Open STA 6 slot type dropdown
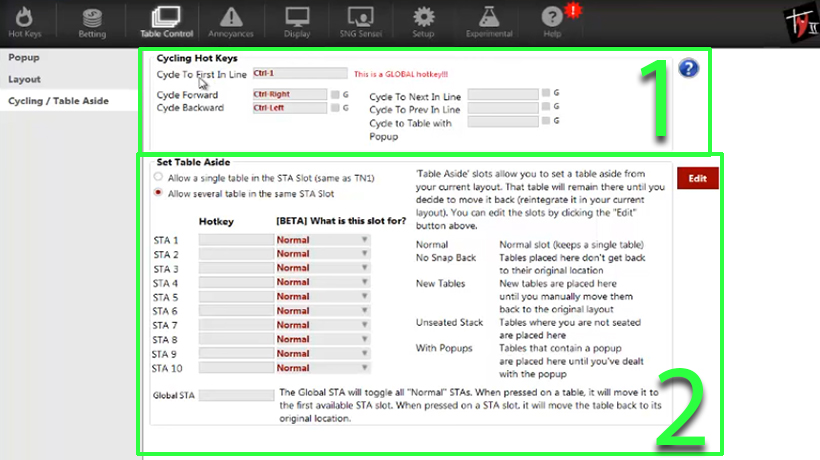The image size is (820, 460). (323, 310)
